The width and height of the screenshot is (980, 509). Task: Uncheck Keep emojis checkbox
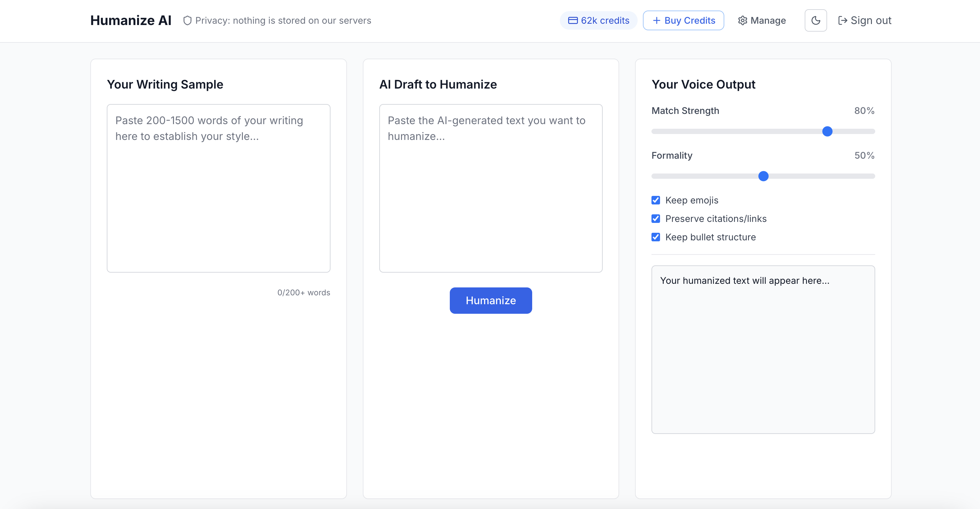coord(655,200)
